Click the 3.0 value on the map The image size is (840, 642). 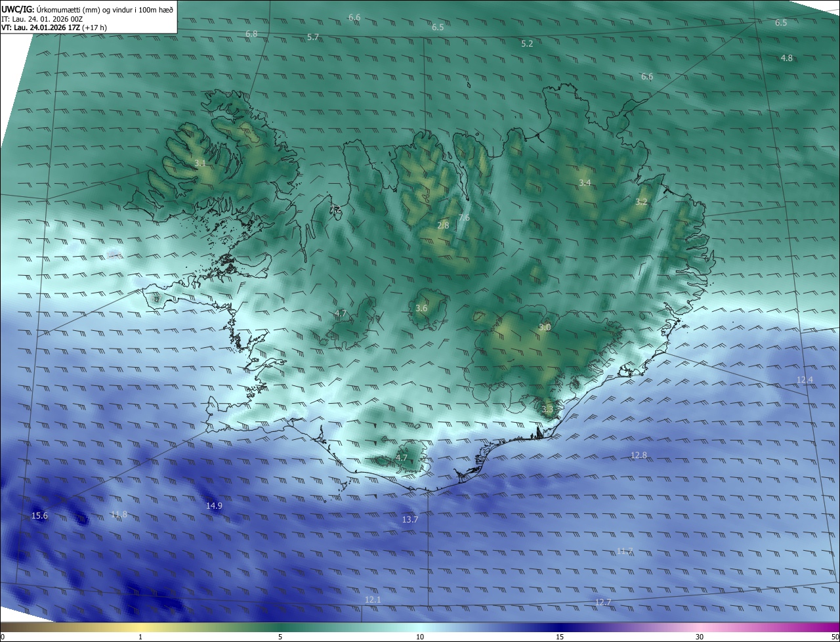click(545, 328)
